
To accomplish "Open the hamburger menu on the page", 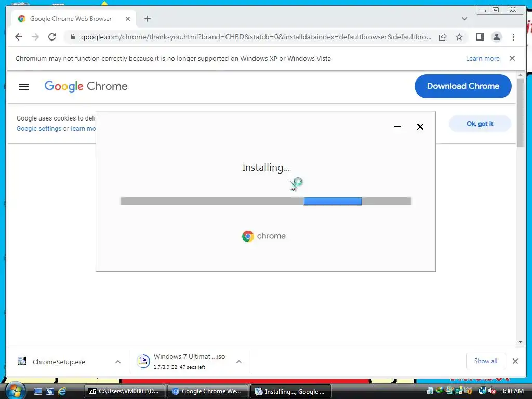I will coord(24,87).
